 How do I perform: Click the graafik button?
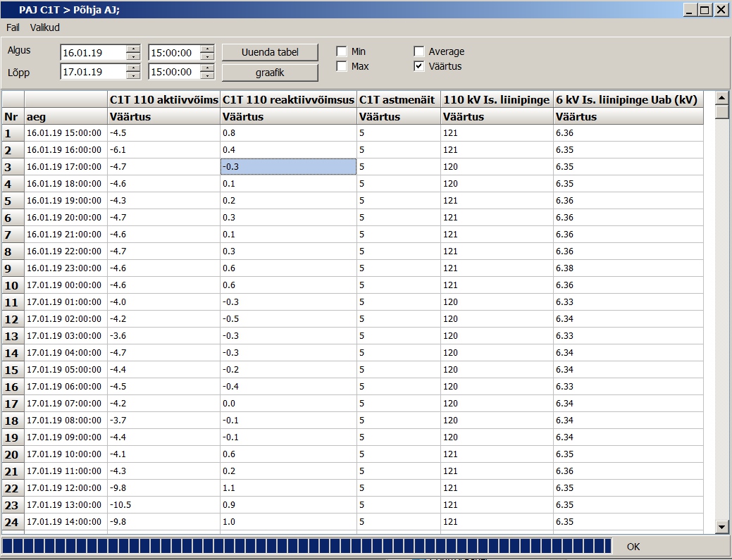(270, 72)
